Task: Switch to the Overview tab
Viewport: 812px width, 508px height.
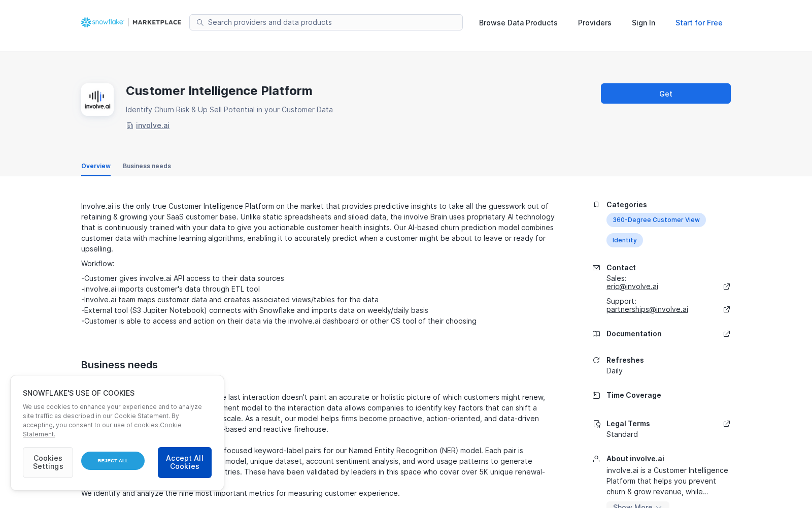Action: pyautogui.click(x=96, y=166)
